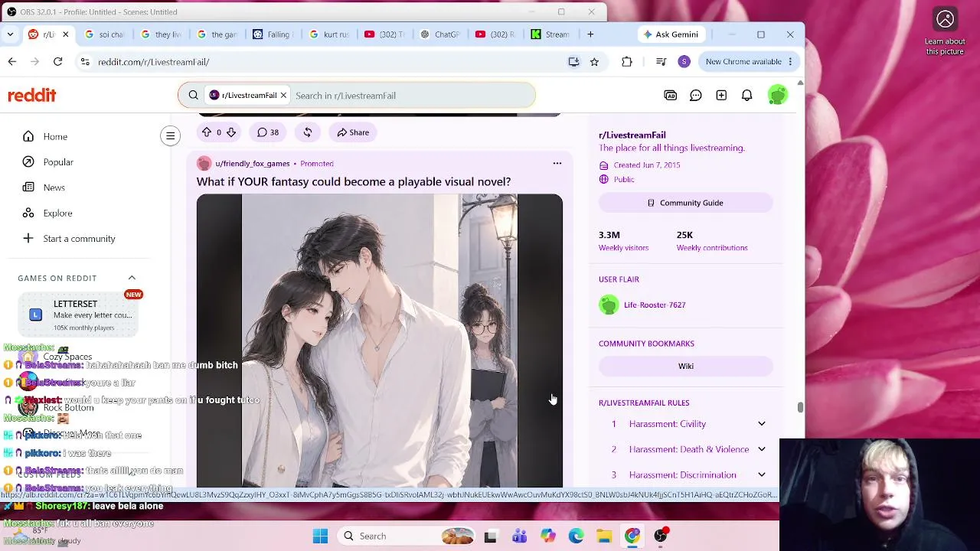Bookmark this page with the star
980x551 pixels.
pyautogui.click(x=594, y=62)
